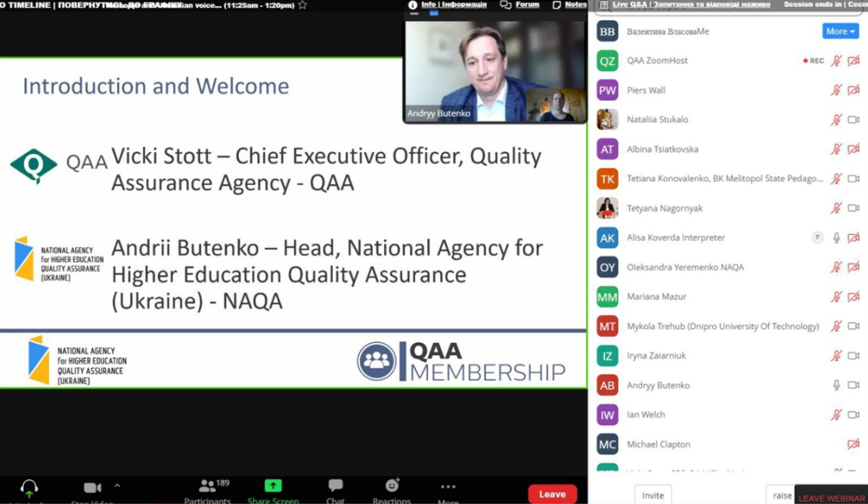The image size is (868, 504).
Task: Click the camera icon for QAA ZoomHost
Action: [854, 61]
